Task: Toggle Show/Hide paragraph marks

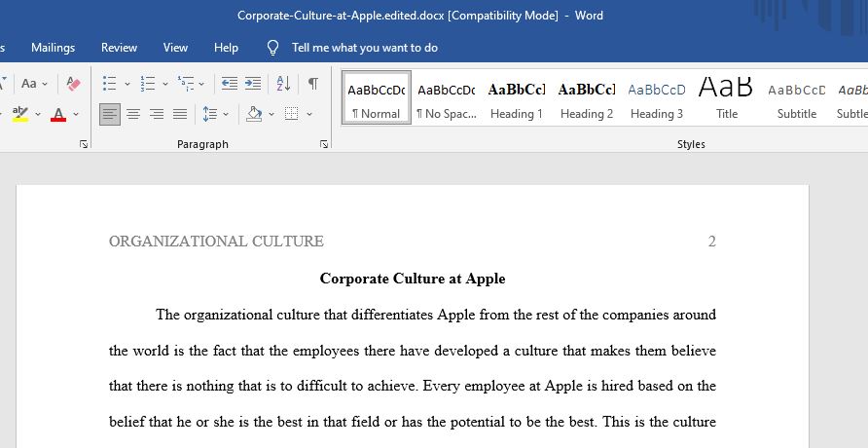Action: 312,84
